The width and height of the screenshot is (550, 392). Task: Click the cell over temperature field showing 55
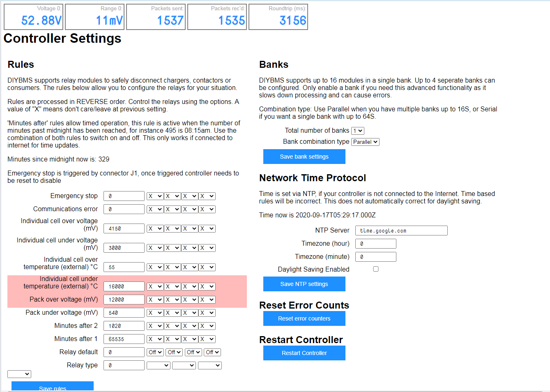pos(124,267)
